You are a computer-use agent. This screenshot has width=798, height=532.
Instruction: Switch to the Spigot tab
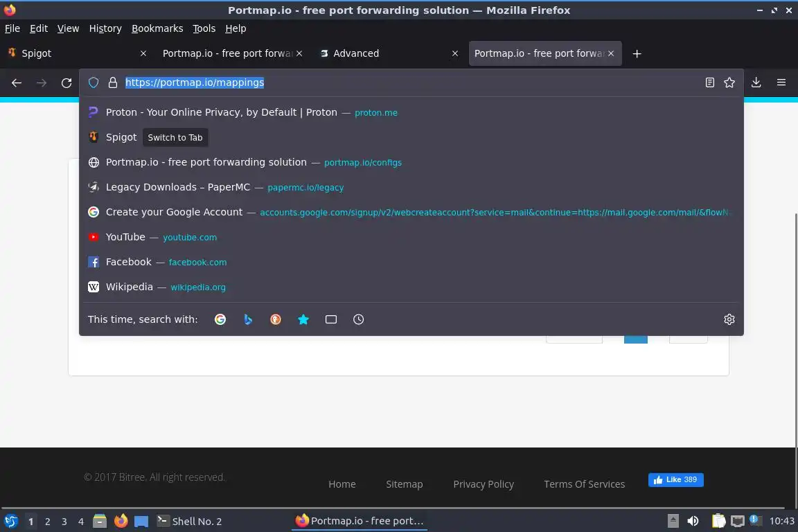coord(76,53)
